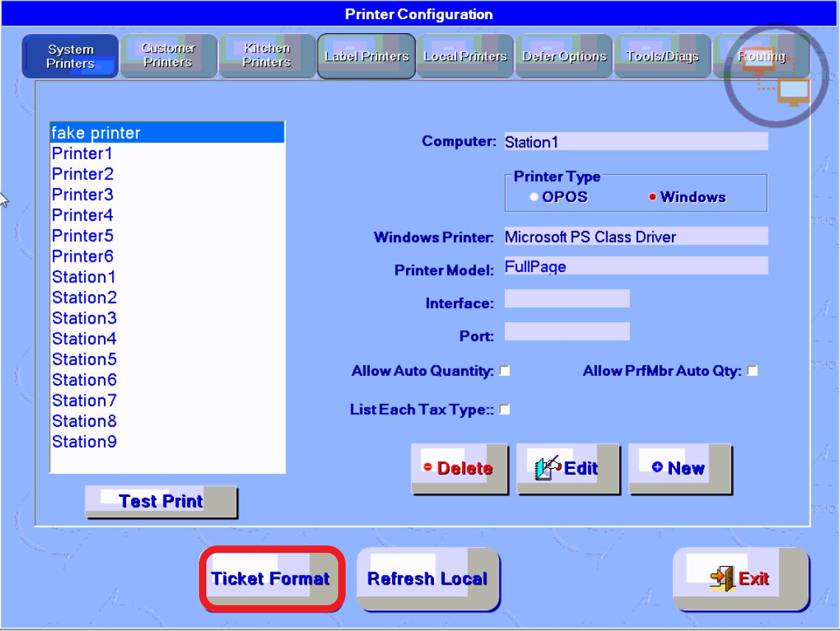Viewport: 840px width, 631px height.
Task: Click the blue plus New icon
Action: (x=657, y=467)
